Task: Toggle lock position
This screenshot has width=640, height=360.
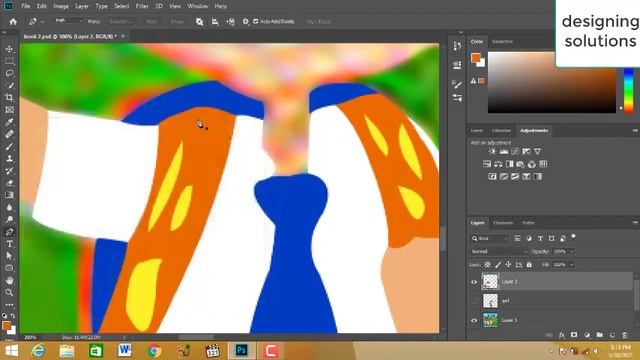Action: tap(508, 264)
